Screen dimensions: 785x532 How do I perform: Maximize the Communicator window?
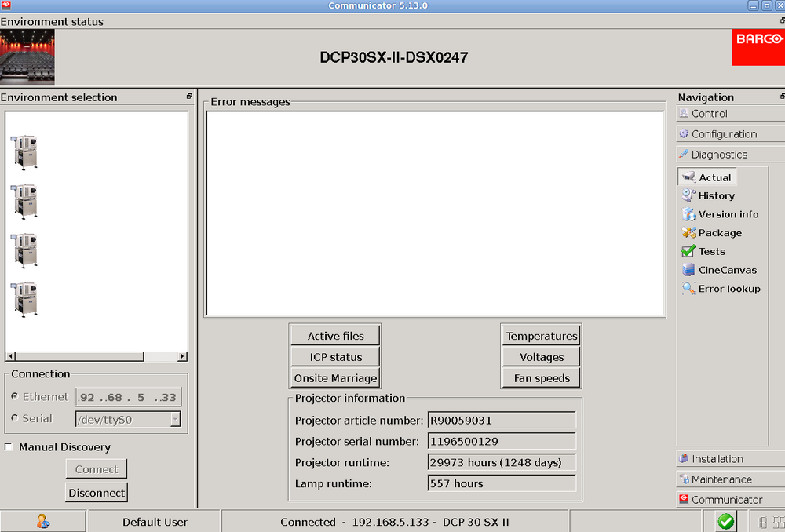click(766, 5)
